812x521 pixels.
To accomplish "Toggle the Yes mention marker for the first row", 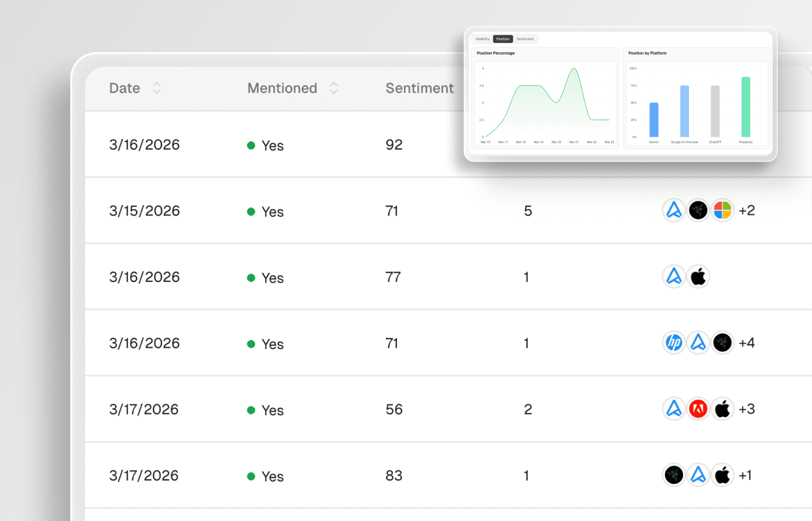I will [250, 145].
